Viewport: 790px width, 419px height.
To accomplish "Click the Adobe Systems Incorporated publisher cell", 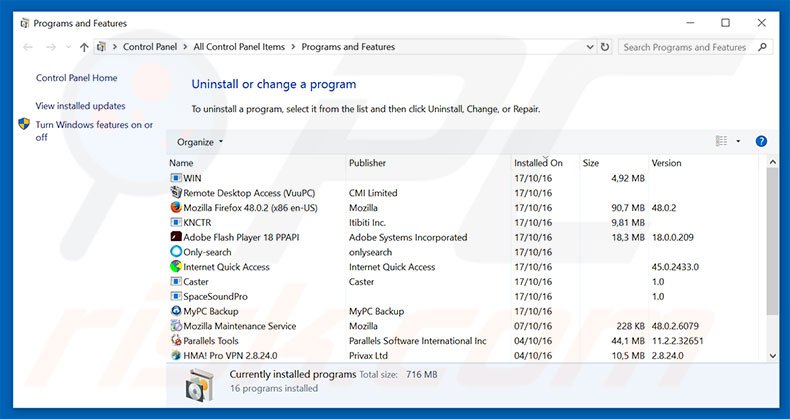I will click(408, 237).
